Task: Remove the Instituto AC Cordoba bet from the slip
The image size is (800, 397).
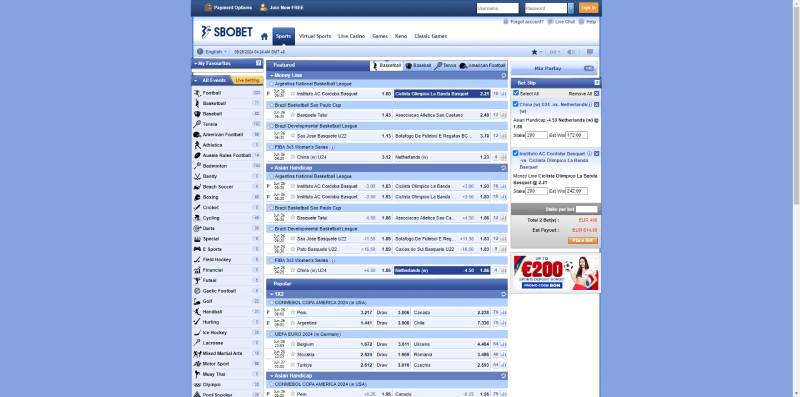Action: tap(596, 154)
